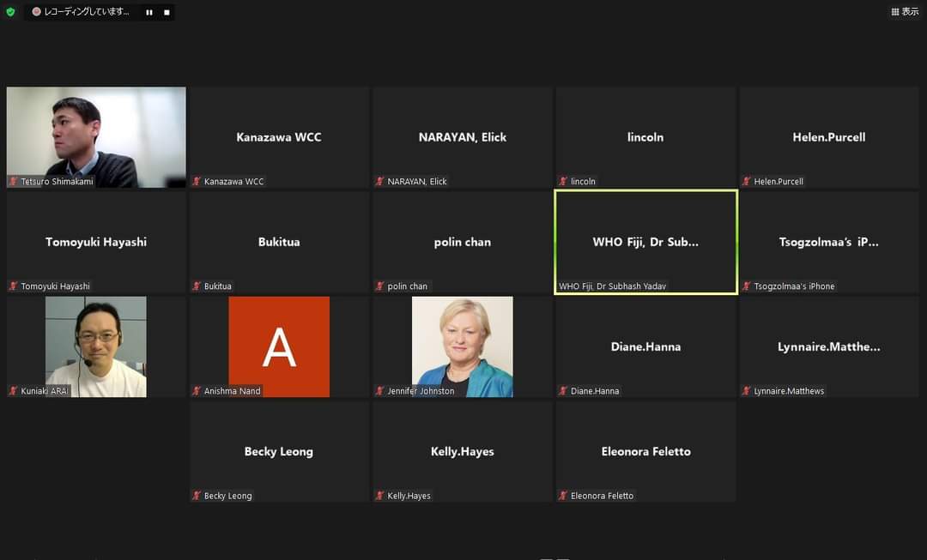Click the muted mic icon beside Tetsuro Shimakami

(13, 182)
